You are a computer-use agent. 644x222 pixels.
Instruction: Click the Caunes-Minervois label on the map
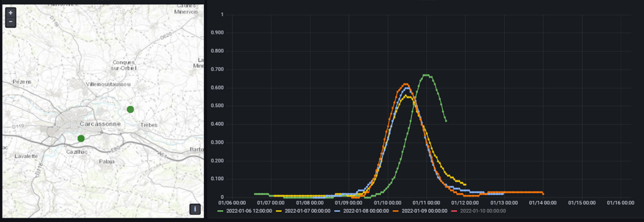point(186,9)
